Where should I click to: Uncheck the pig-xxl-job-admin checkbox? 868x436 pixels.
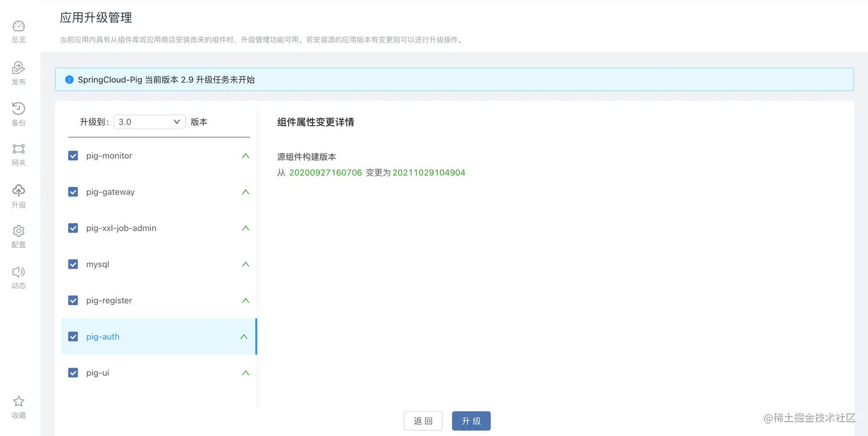73,228
